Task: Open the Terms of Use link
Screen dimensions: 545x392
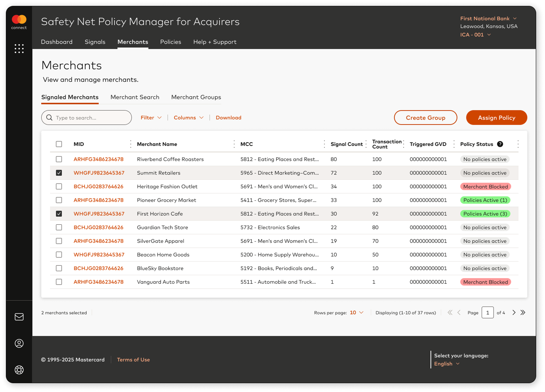Action: click(x=133, y=360)
